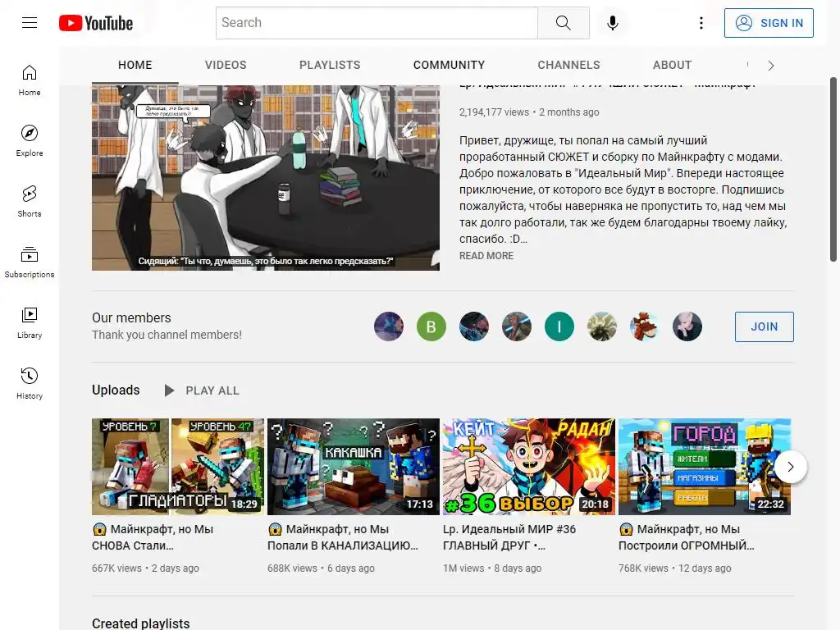This screenshot has width=840, height=630.
Task: Open History in the sidebar
Action: (x=30, y=383)
